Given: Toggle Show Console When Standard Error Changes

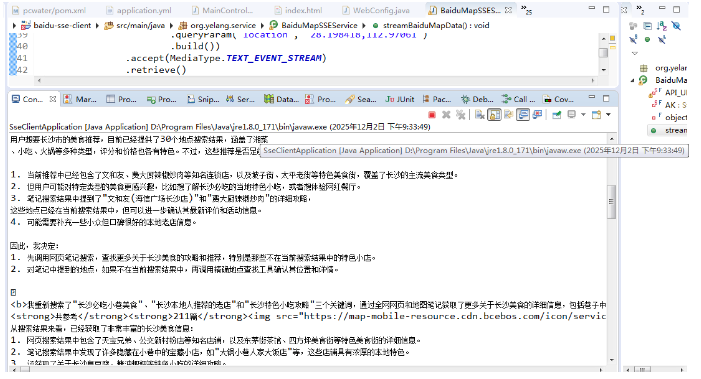Looking at the screenshot, I should pyautogui.click(x=537, y=115).
